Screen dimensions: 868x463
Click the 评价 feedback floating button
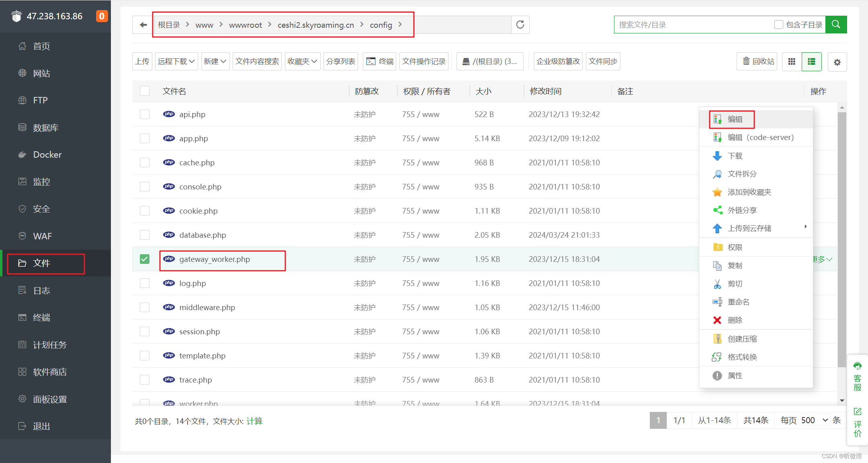pyautogui.click(x=858, y=422)
